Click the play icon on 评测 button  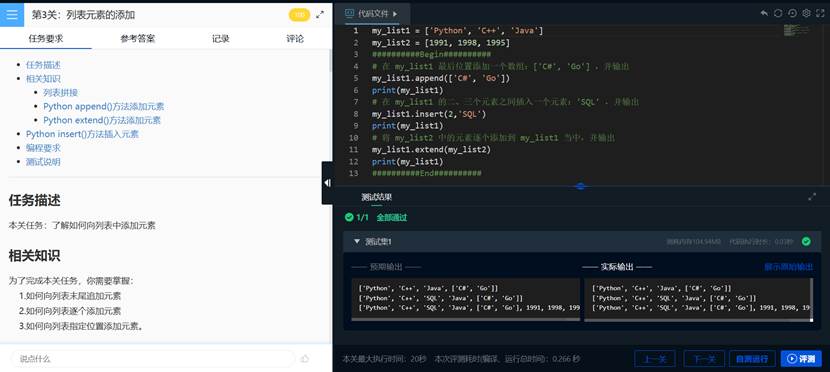[x=792, y=358]
